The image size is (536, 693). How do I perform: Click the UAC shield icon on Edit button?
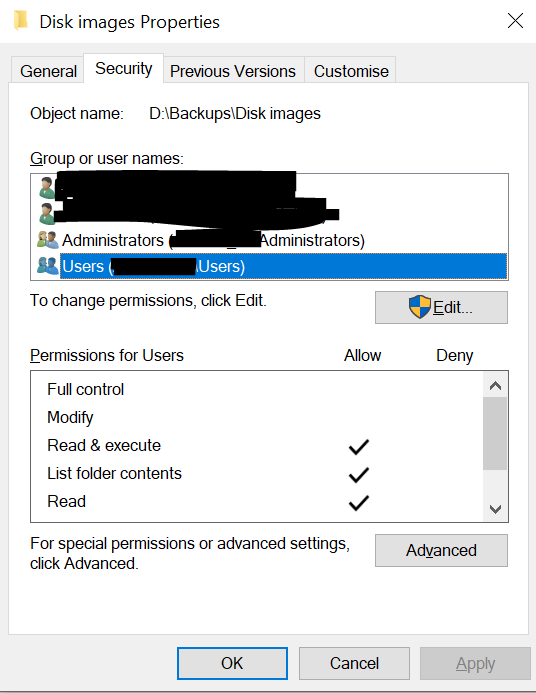tap(419, 307)
